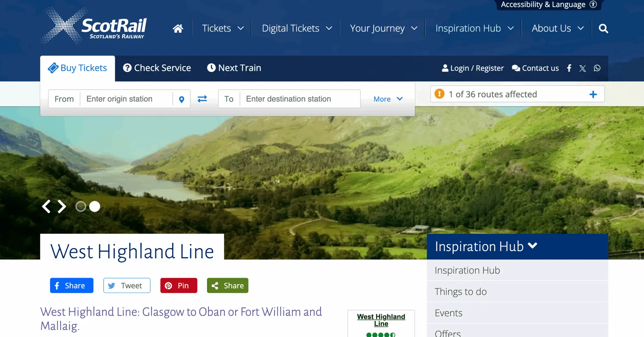Open WhatsApp contact icon
644x337 pixels.
[597, 68]
